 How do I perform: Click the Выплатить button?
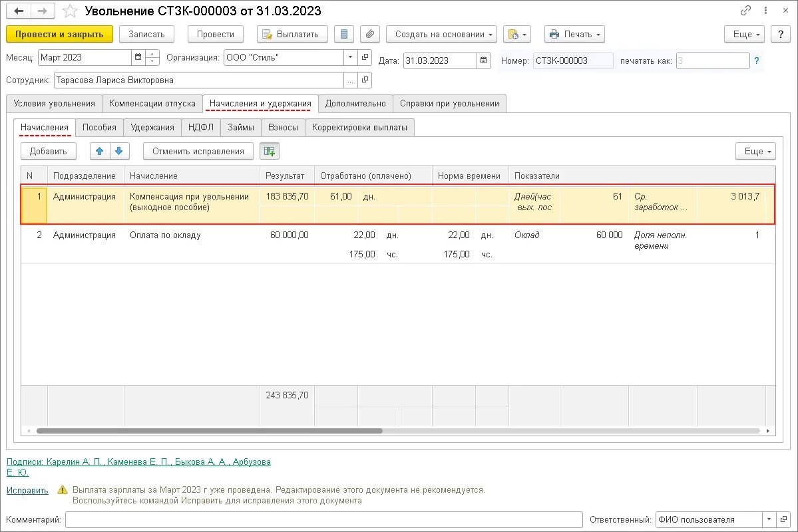[292, 34]
